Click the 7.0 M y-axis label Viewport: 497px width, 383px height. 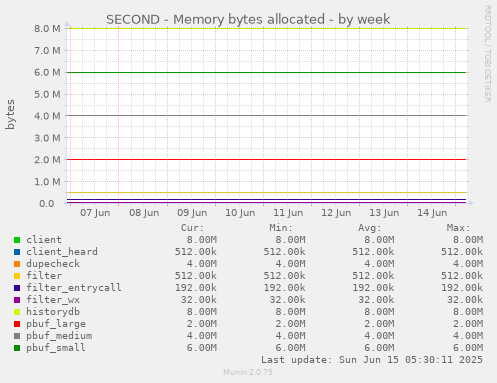point(47,50)
